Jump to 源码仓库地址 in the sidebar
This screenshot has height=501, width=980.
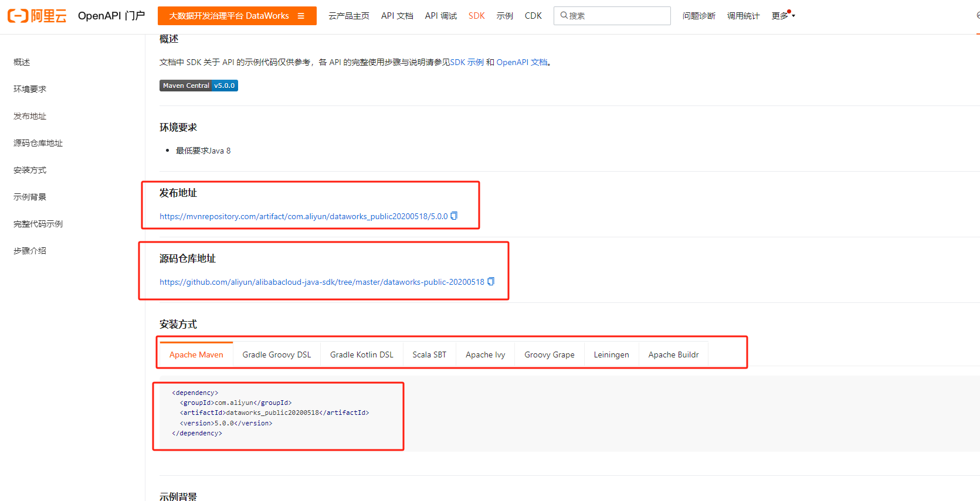tap(38, 143)
